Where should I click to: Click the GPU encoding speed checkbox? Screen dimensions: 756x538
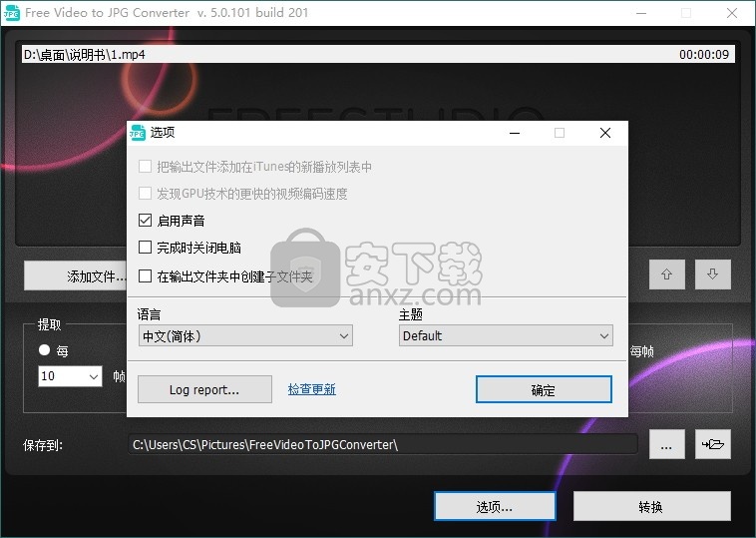[x=145, y=194]
